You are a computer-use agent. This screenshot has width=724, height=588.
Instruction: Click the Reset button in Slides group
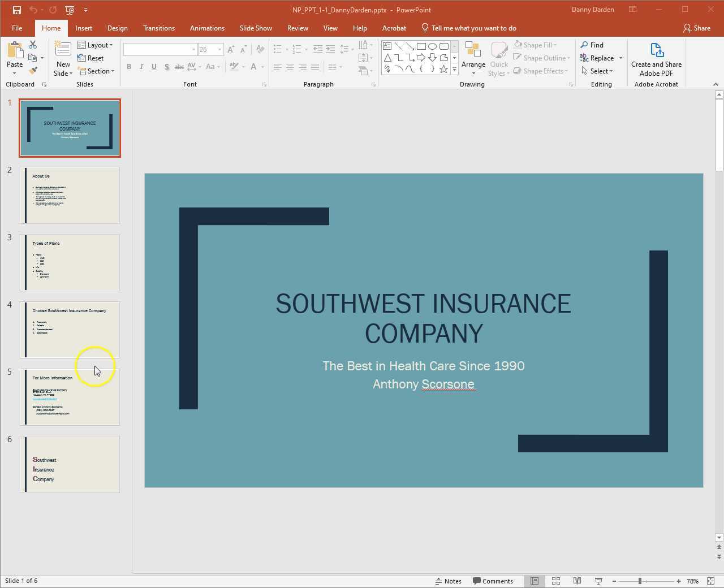[x=91, y=58]
